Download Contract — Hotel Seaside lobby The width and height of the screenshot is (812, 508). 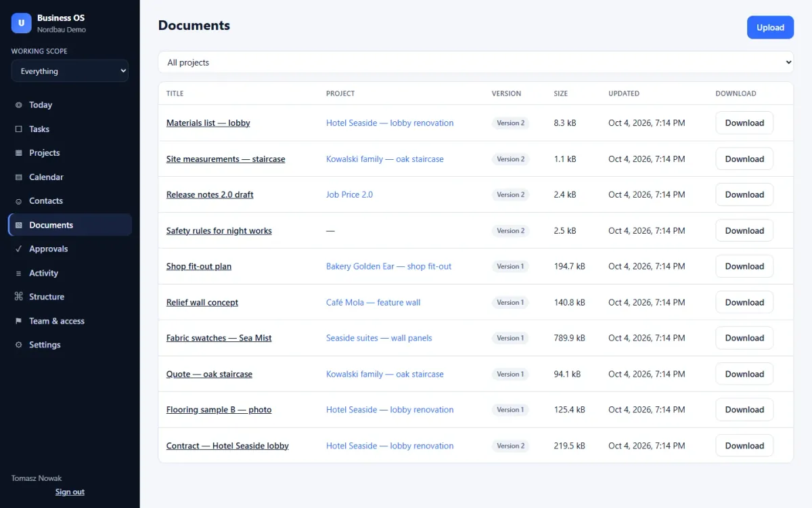(744, 446)
